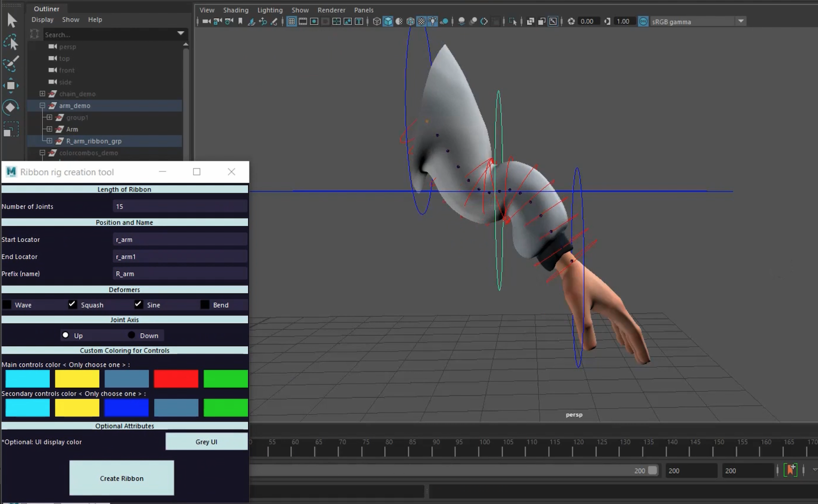Expand the Arm node in Outliner

click(x=49, y=129)
